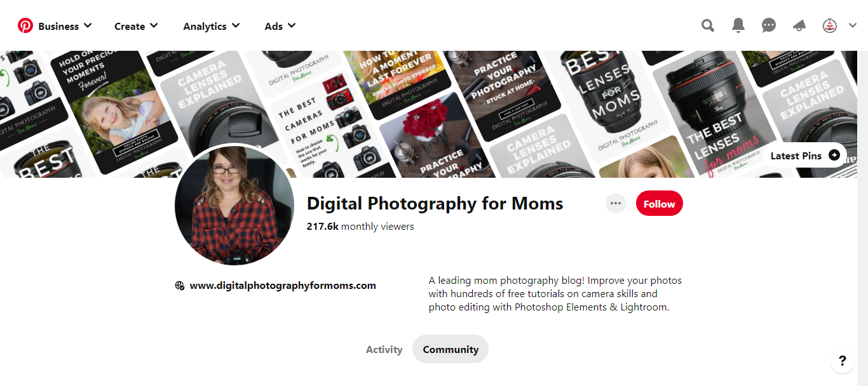Click the megaphone updates icon
868x386 pixels.
point(799,26)
